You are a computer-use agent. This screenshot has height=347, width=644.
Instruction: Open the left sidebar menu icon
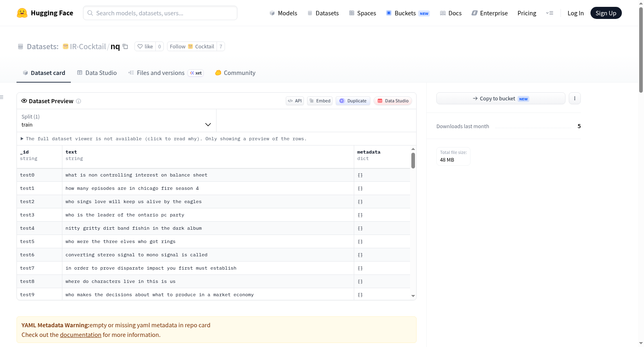pos(2,97)
